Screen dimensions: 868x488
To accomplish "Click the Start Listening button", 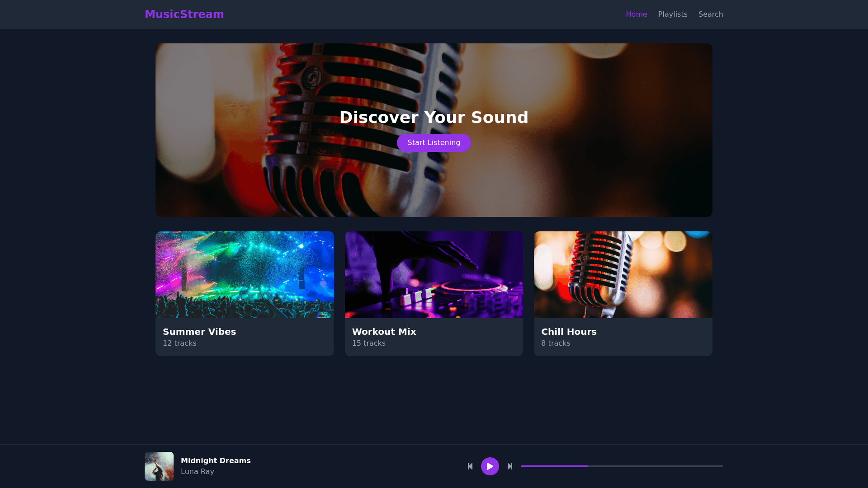I will click(x=434, y=143).
